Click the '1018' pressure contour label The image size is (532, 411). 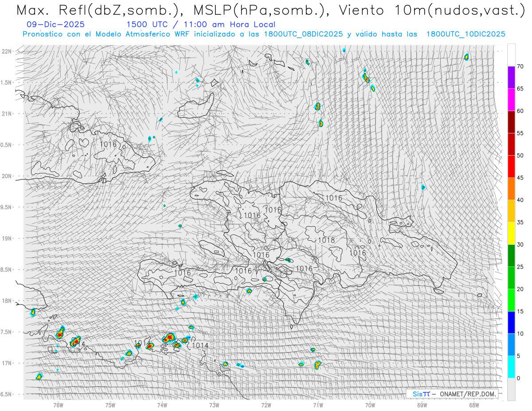click(x=326, y=240)
